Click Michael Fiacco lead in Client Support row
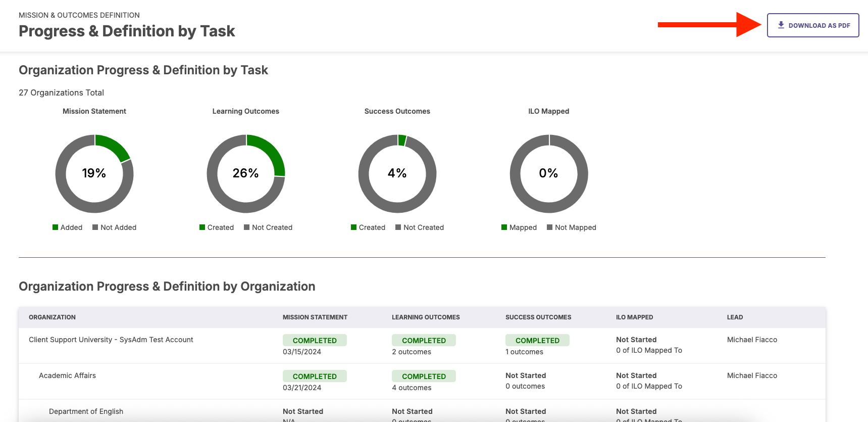This screenshot has width=868, height=422. (x=752, y=340)
